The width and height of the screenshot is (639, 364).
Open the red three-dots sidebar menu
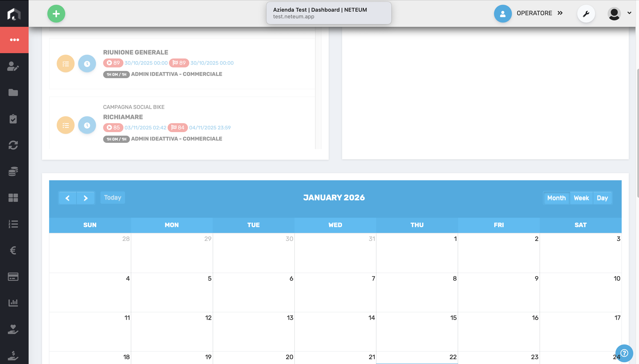pyautogui.click(x=14, y=40)
